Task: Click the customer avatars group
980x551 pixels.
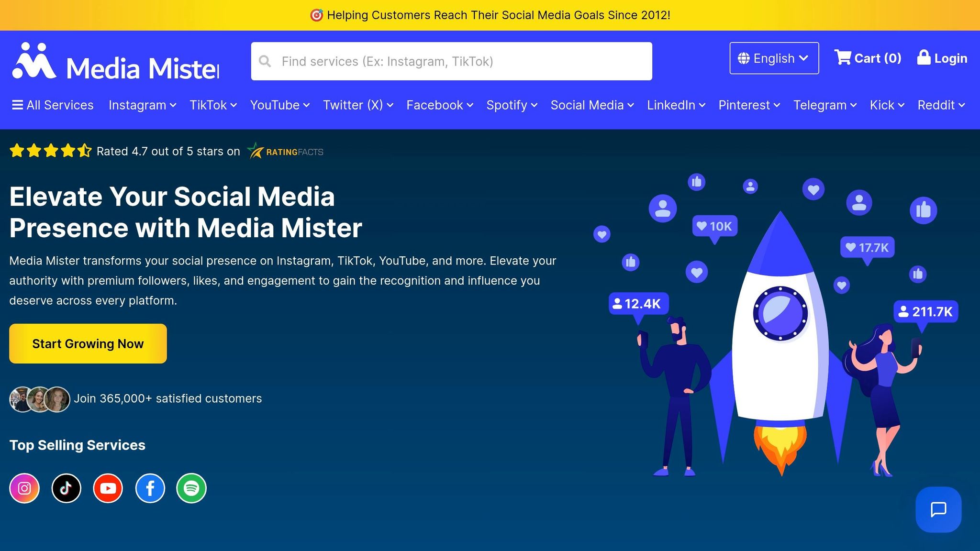Action: (40, 399)
